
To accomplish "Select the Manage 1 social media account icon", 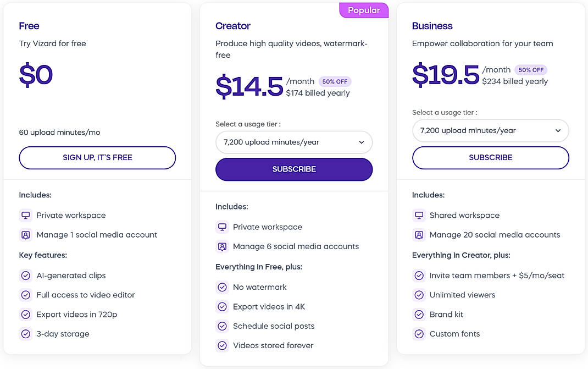I will (x=25, y=234).
